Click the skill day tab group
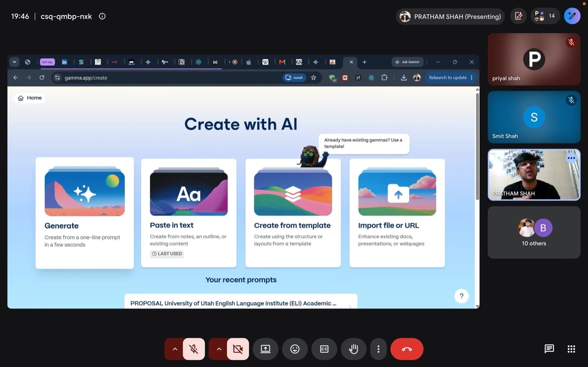588x367 pixels. (47, 62)
